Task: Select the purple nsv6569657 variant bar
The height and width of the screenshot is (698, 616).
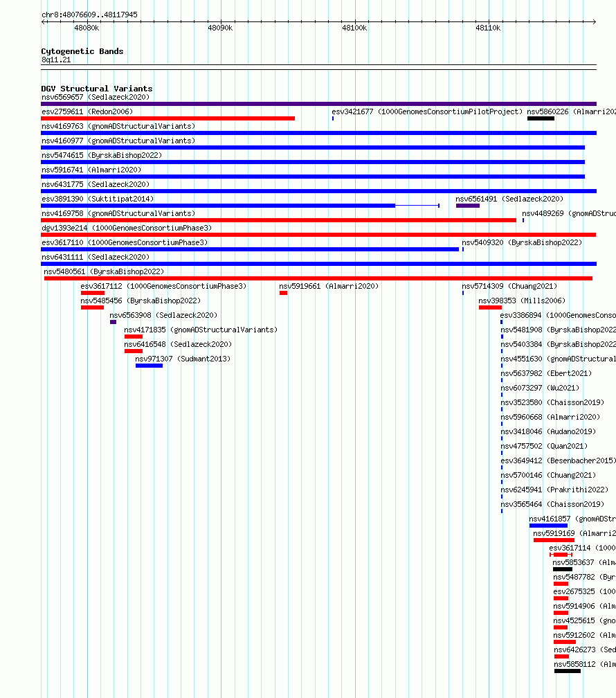Action: point(318,104)
